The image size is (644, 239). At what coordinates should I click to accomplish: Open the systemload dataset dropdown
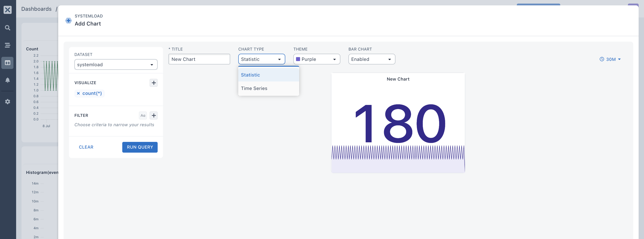(116, 64)
